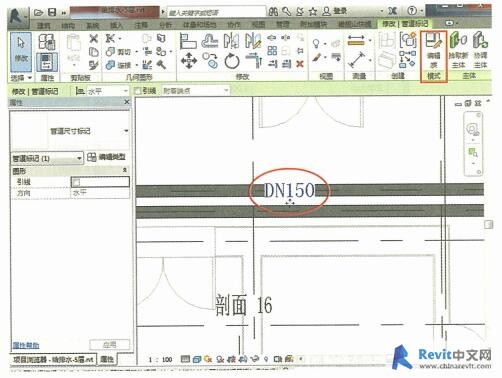Click the Open folder icon in quick access

click(39, 13)
